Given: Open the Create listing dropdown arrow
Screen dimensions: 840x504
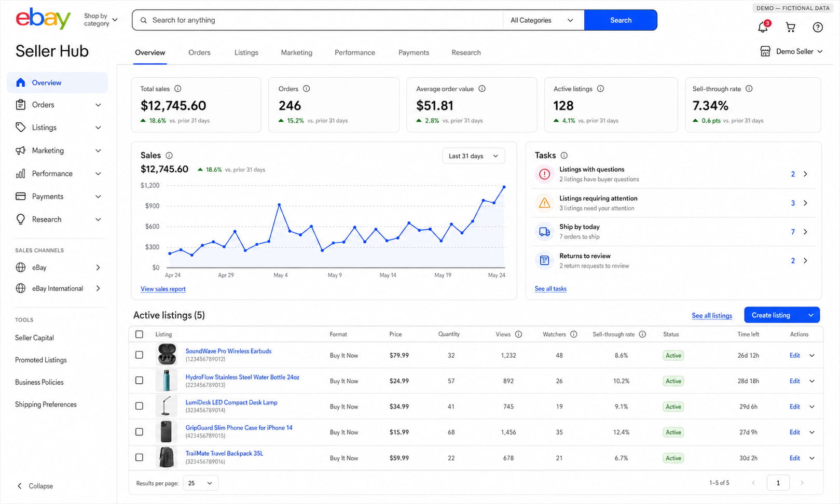Looking at the screenshot, I should (x=810, y=315).
